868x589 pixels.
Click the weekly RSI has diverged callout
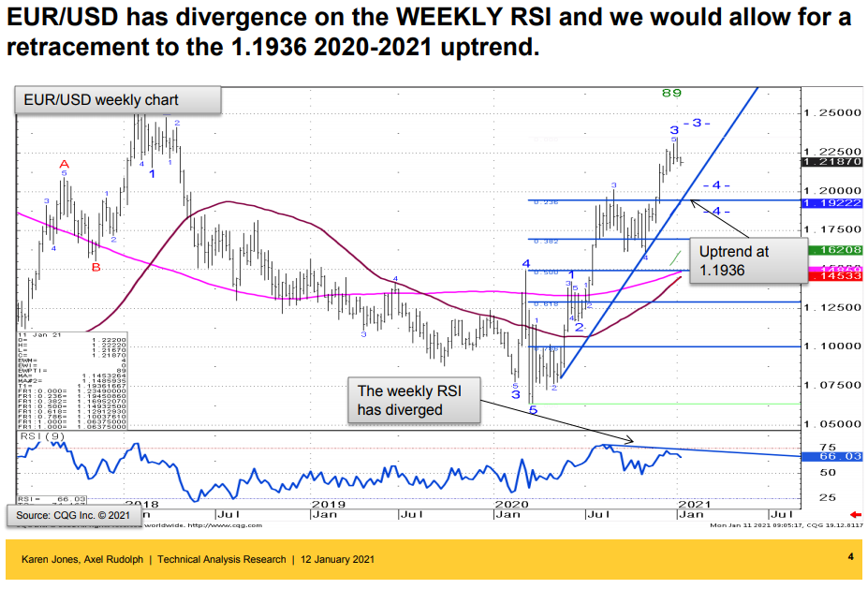coord(414,400)
